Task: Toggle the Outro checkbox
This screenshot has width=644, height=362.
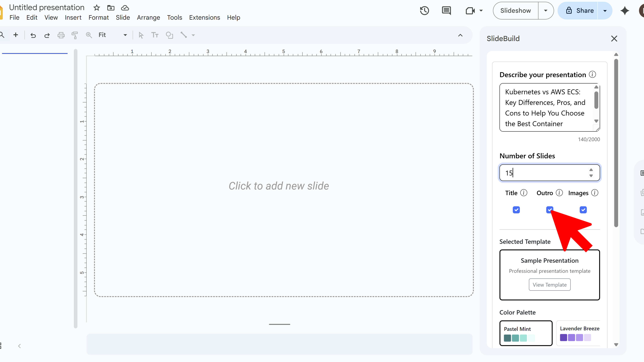Action: pyautogui.click(x=549, y=210)
